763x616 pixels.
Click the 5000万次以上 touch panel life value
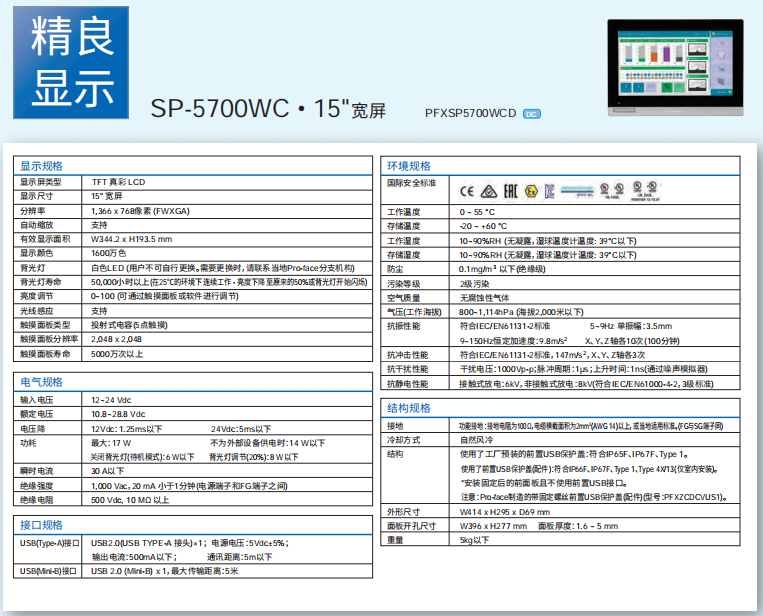click(117, 354)
